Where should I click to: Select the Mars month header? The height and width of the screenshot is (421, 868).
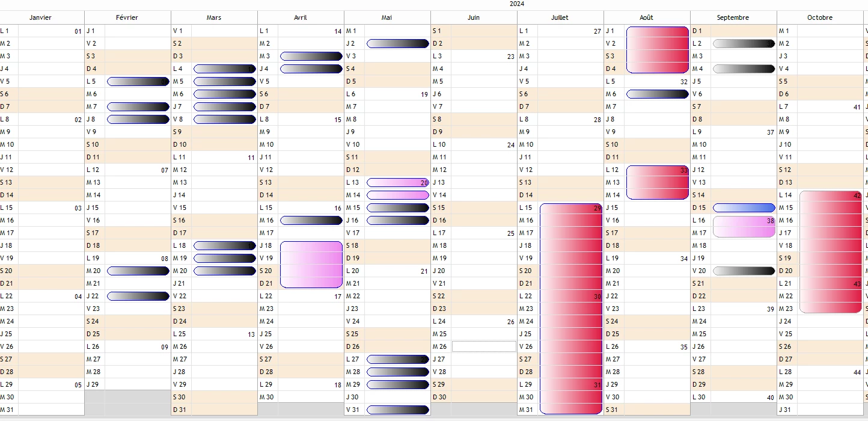(x=214, y=17)
